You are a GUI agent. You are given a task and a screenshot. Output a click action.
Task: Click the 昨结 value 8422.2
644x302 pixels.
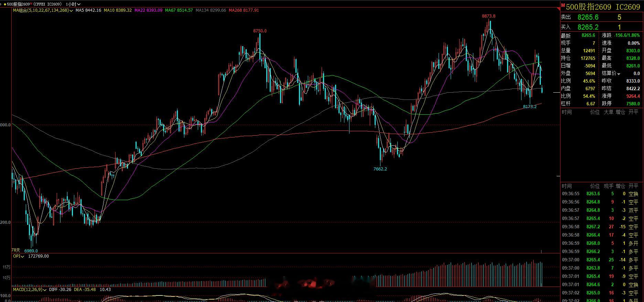633,88
